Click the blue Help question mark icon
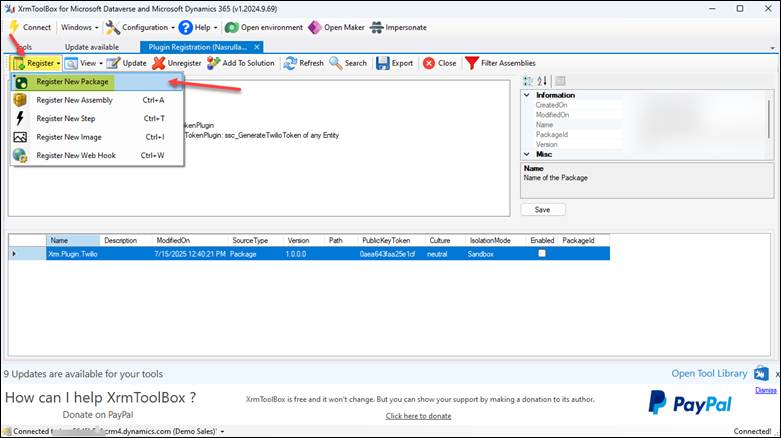Screen dimensions: 781x438 point(186,27)
